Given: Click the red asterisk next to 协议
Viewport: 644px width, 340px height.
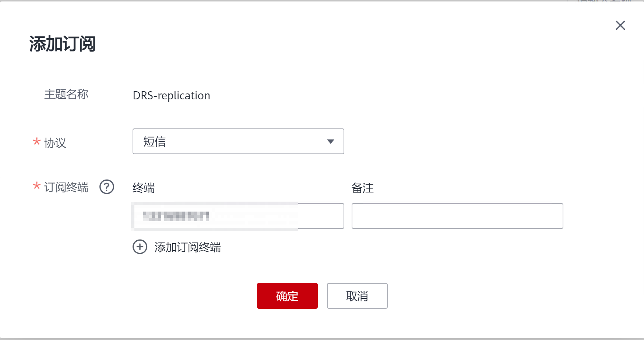Looking at the screenshot, I should coord(36,142).
